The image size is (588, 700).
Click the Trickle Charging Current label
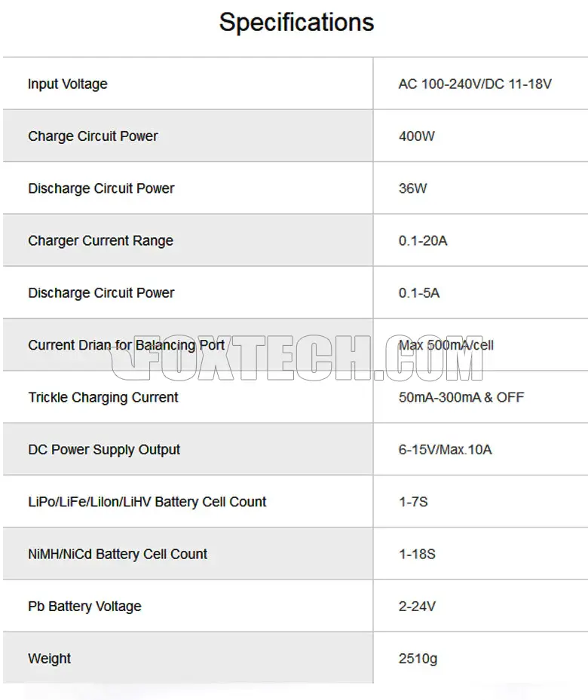tap(103, 397)
